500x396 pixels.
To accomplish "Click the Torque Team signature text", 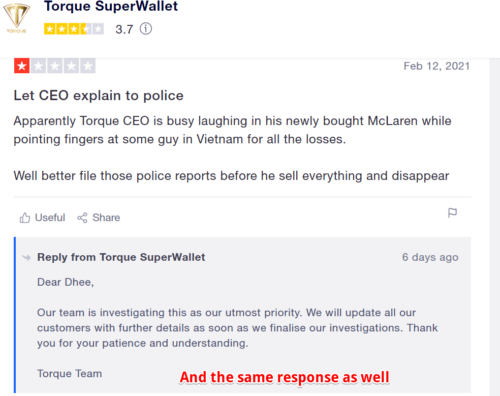I will (x=69, y=374).
